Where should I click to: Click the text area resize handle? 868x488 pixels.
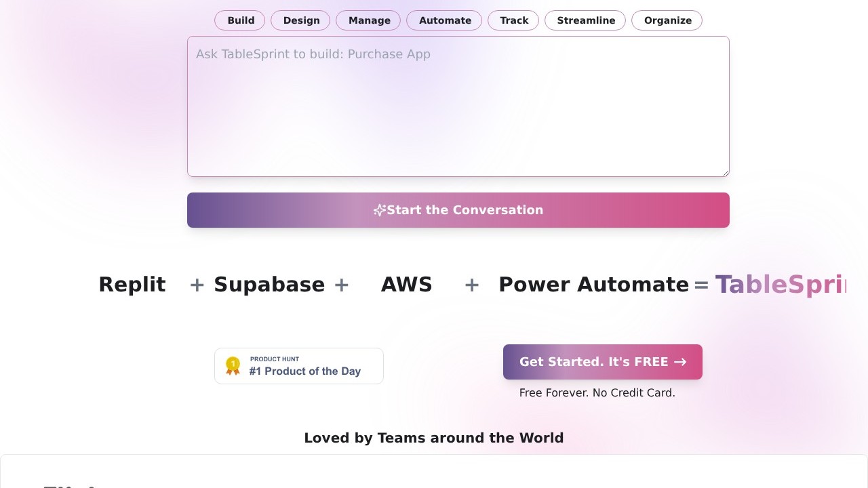(x=726, y=173)
